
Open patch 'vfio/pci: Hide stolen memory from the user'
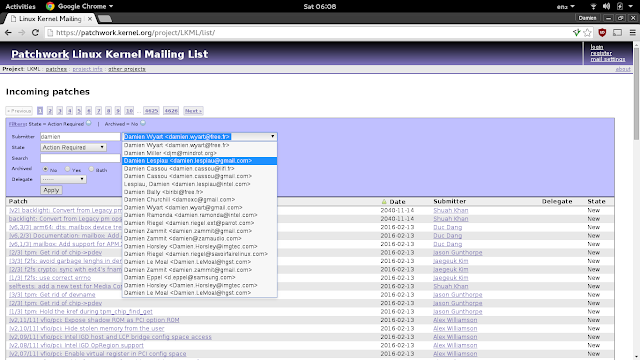87,328
